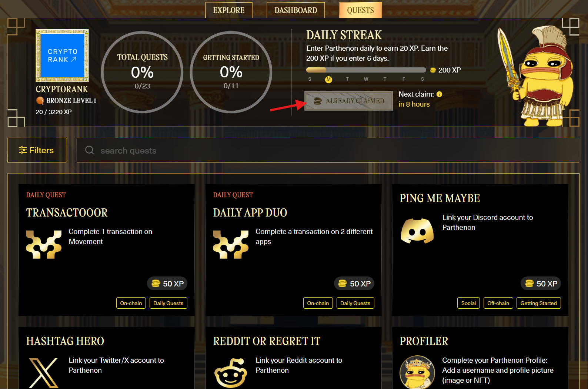
Task: Open the Transactooor quest card title
Action: tap(67, 212)
